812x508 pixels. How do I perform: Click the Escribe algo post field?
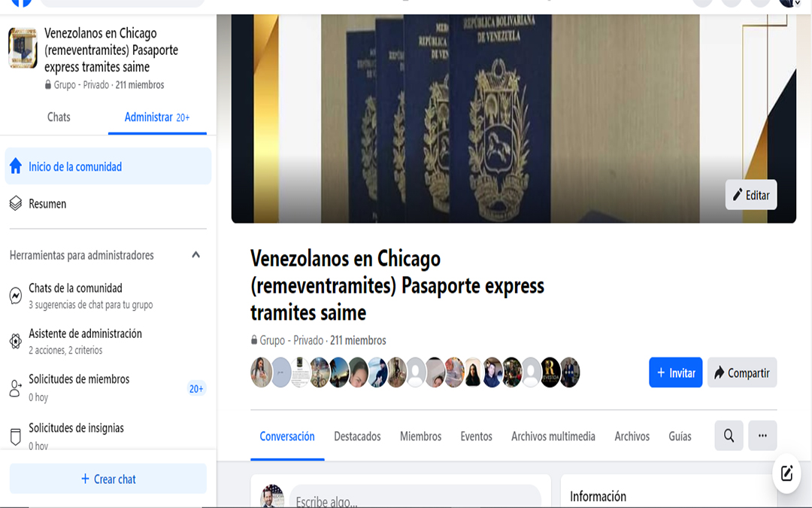[415, 497]
